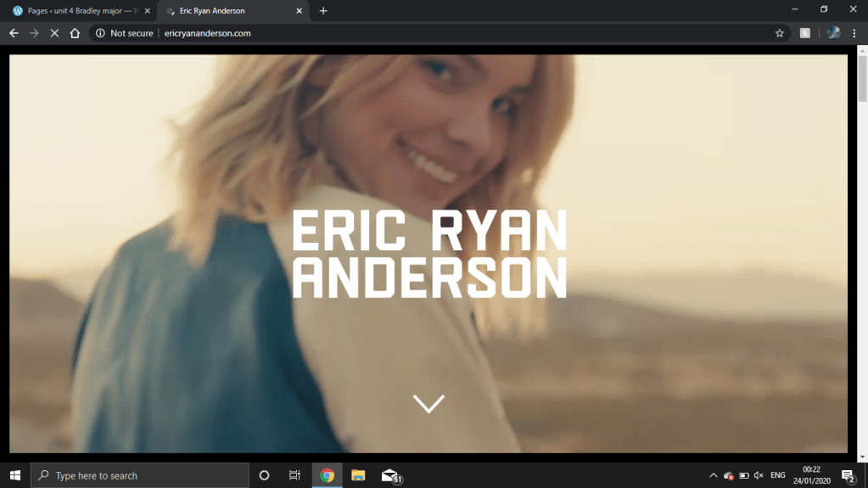Viewport: 868px width, 488px height.
Task: Open the Chrome three-dot menu
Action: tap(854, 33)
